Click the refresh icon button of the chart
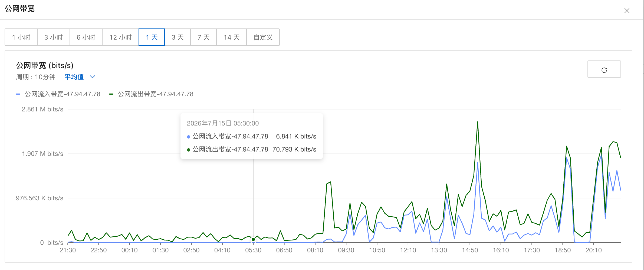 [604, 69]
